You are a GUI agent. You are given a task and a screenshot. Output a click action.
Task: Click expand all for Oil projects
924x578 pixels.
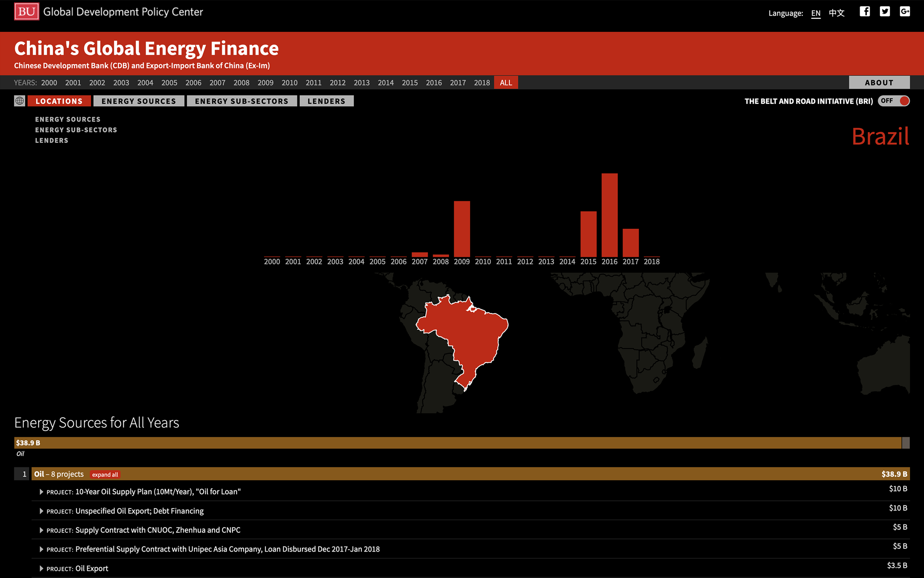105,474
